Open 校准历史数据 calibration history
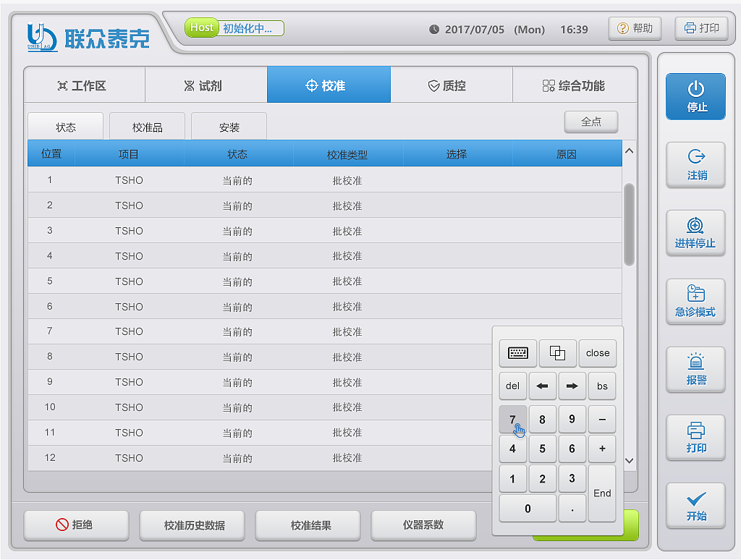The width and height of the screenshot is (741, 560). pyautogui.click(x=192, y=525)
